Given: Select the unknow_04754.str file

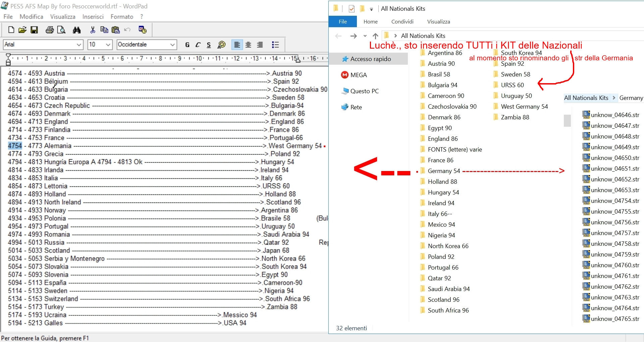Looking at the screenshot, I should (611, 201).
